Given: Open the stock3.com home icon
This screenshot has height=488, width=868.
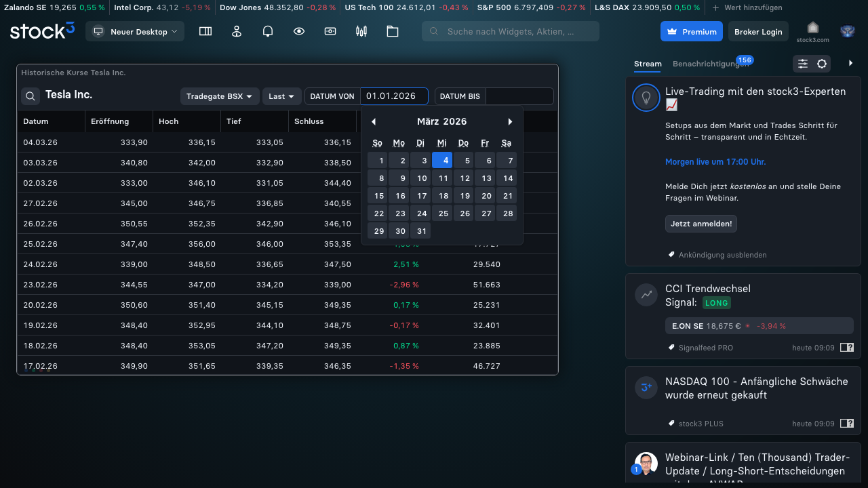Looking at the screenshot, I should (812, 31).
